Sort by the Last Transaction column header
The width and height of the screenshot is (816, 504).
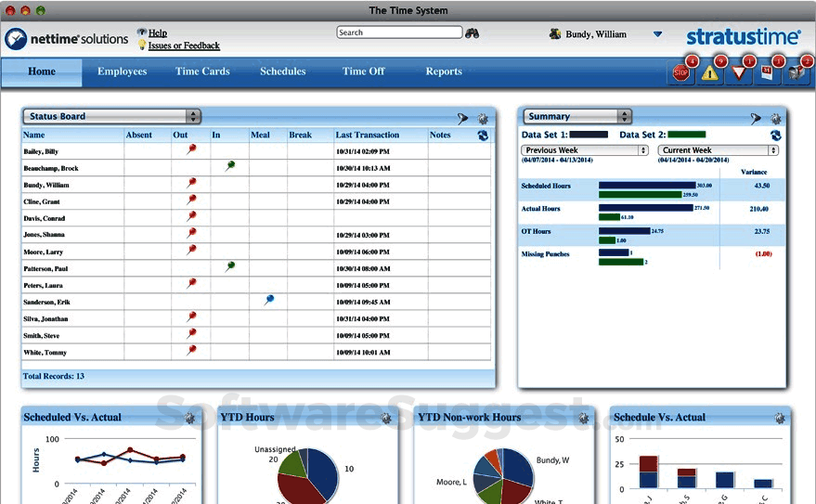pyautogui.click(x=368, y=135)
